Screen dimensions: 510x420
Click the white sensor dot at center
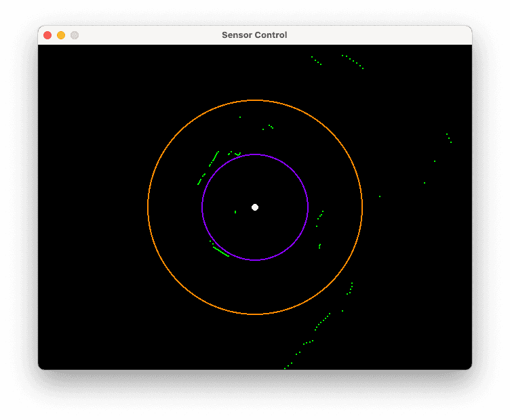point(255,207)
